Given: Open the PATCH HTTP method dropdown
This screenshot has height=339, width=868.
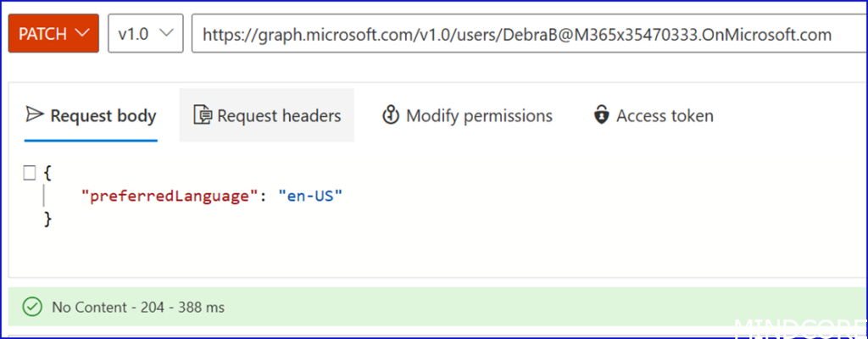Looking at the screenshot, I should click(x=53, y=33).
